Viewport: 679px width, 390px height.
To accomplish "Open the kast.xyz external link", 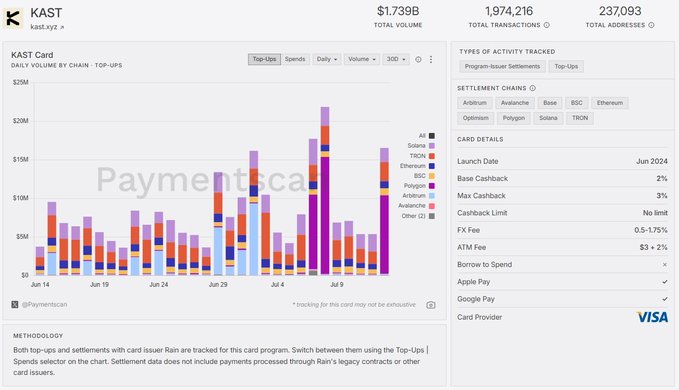I will 47,27.
